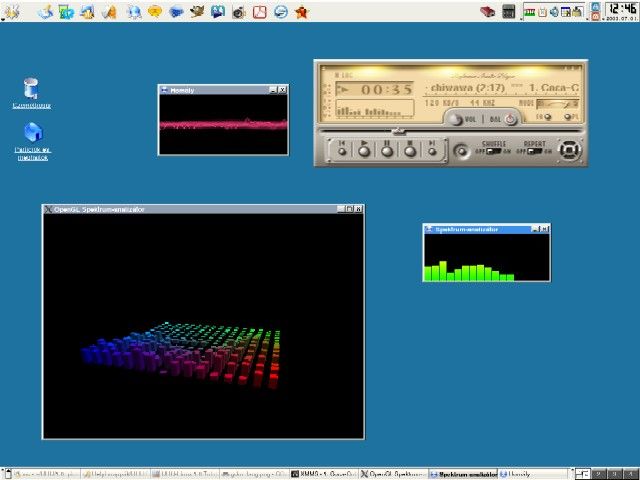Click the eject button in the player
640x480 pixels.
(462, 151)
